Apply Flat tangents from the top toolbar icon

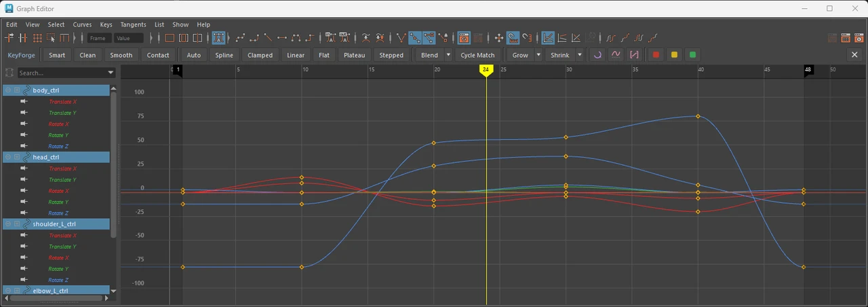coord(282,38)
